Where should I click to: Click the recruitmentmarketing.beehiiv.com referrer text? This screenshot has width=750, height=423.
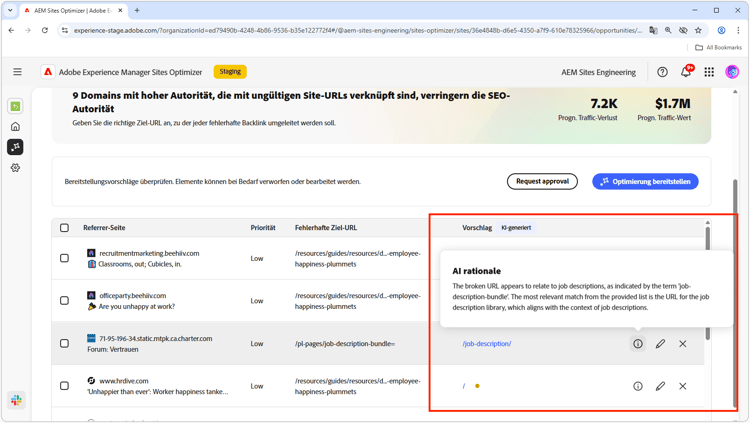pyautogui.click(x=149, y=253)
